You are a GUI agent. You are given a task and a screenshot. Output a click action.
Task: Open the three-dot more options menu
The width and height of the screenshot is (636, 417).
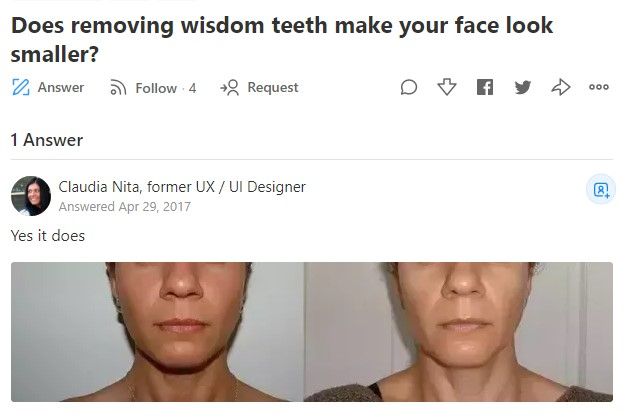tap(598, 88)
